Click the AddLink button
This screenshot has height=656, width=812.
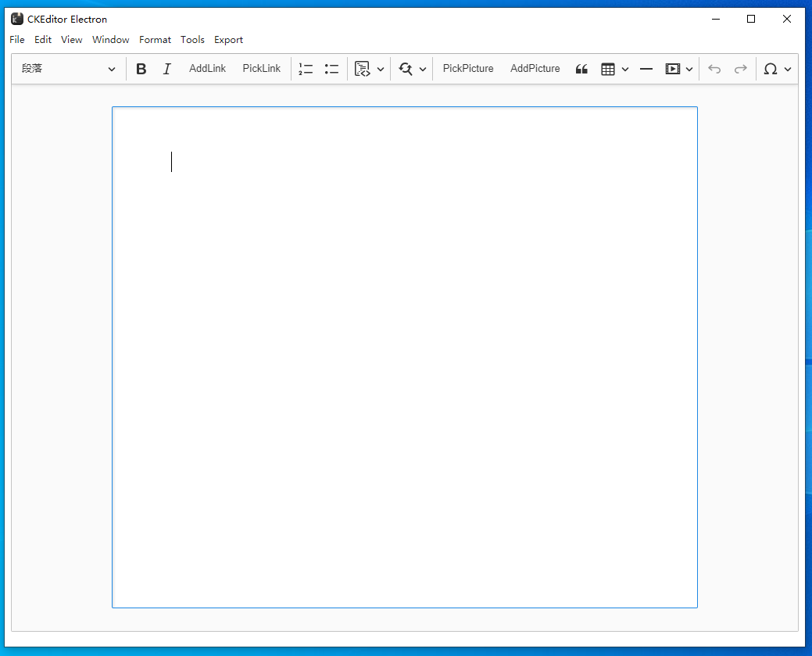(x=207, y=69)
